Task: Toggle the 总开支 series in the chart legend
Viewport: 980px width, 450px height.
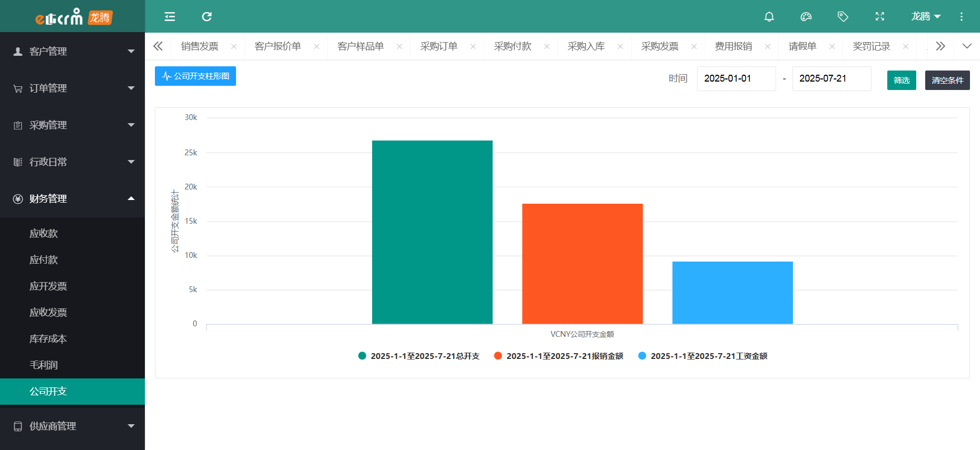Action: [419, 356]
